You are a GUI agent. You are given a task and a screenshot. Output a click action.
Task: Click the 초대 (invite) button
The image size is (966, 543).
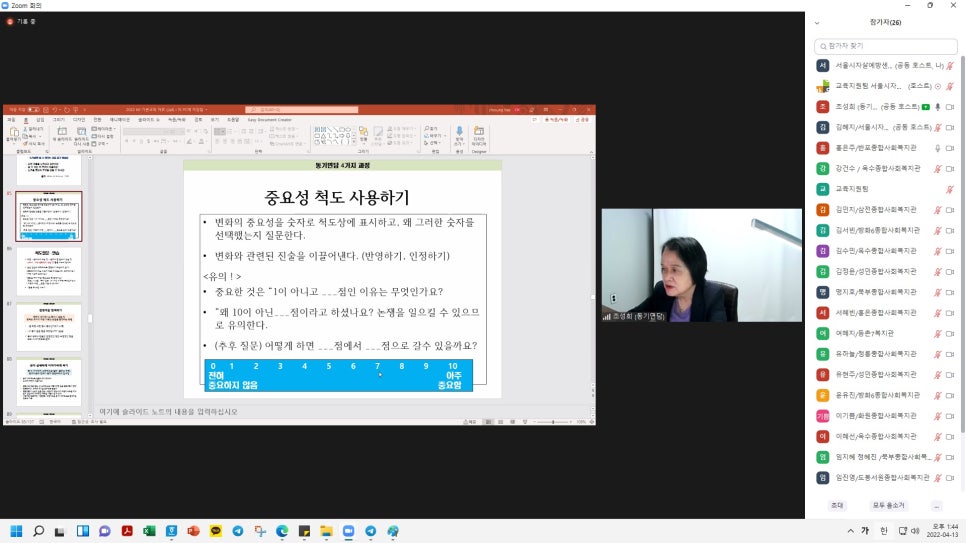coord(836,505)
